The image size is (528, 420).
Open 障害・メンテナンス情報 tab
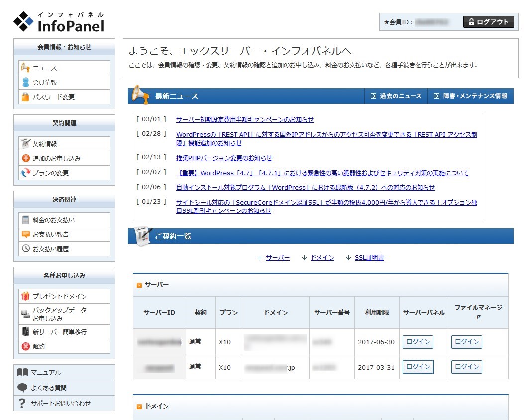[471, 96]
